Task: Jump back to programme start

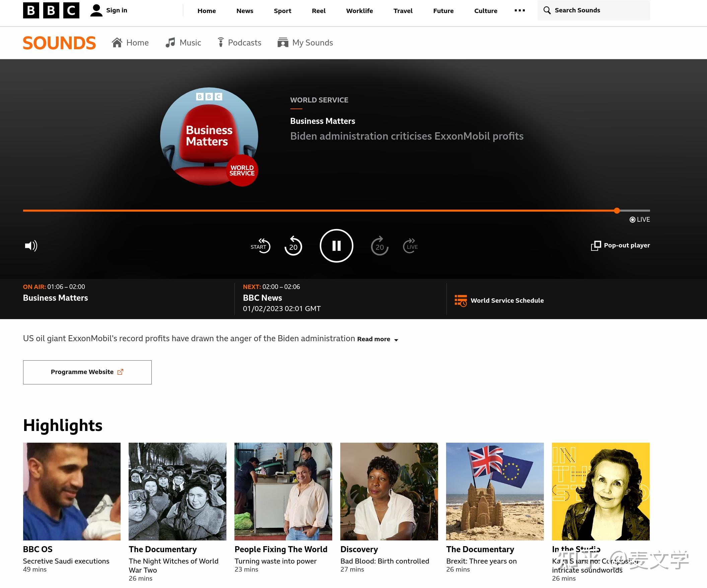Action: point(260,246)
